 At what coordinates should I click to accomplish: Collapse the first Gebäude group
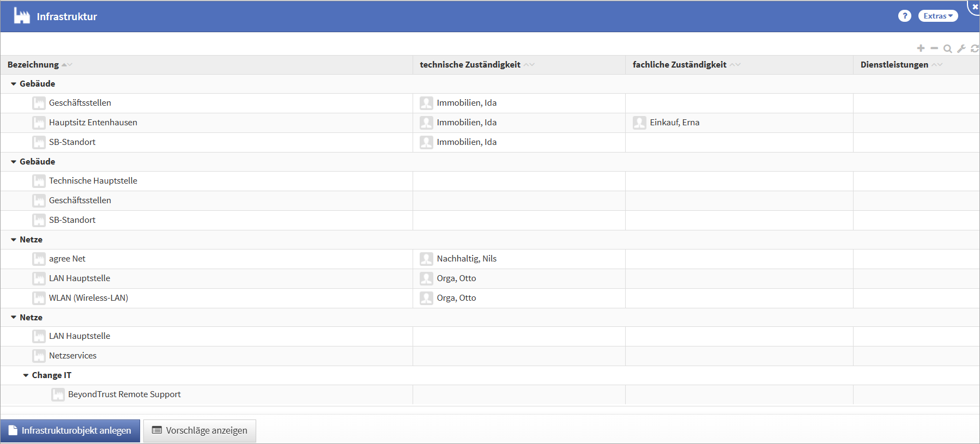pos(14,84)
